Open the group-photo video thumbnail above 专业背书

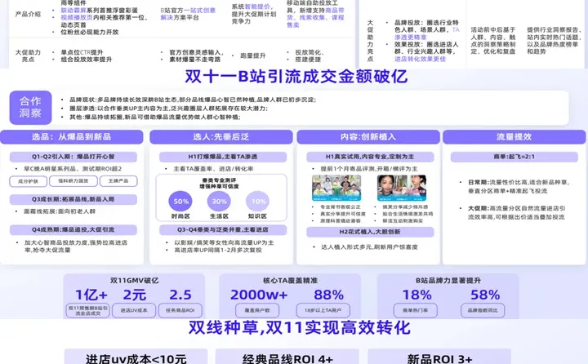[x=336, y=189]
